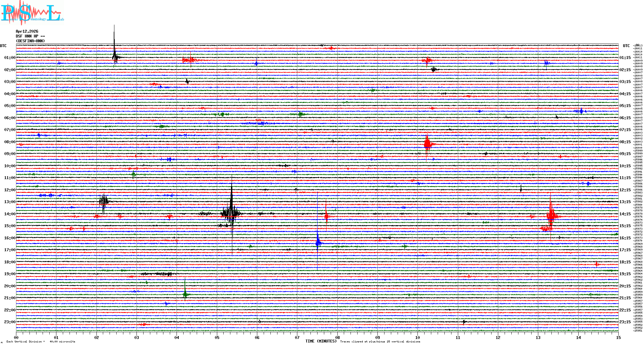The width and height of the screenshot is (644, 346).
Task: Click the PSL Seismology Lab logo
Action: pos(32,13)
